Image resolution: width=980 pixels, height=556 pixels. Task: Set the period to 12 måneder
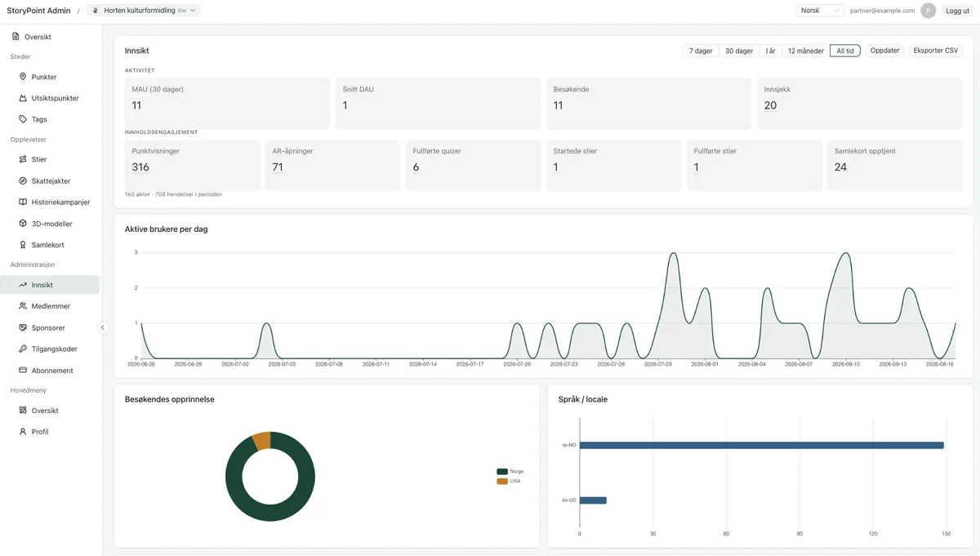[805, 51]
